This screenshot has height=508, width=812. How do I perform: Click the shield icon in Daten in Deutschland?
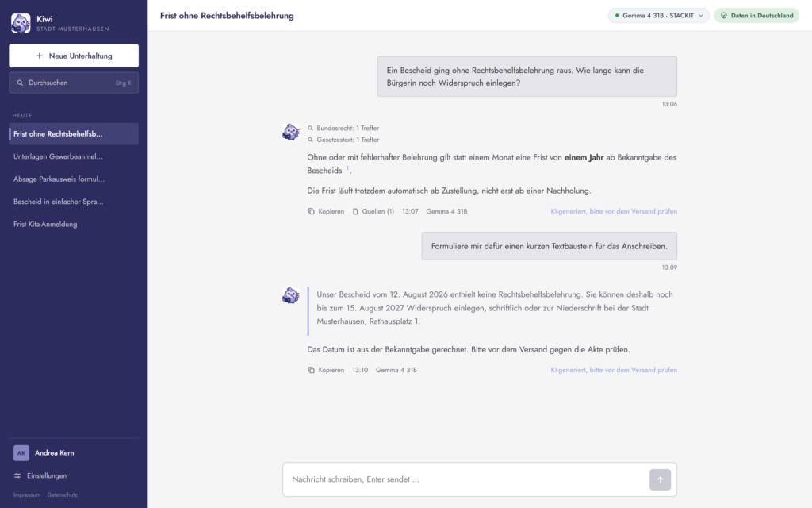click(724, 16)
